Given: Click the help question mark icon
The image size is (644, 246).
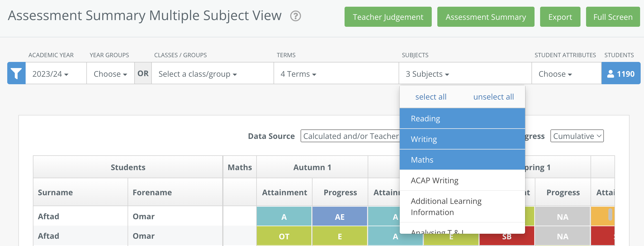Looking at the screenshot, I should (296, 16).
